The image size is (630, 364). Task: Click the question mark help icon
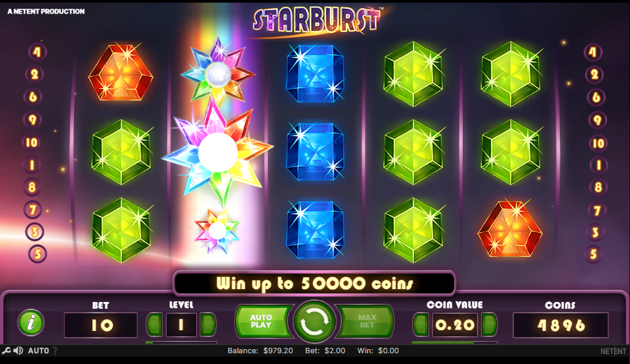55,351
